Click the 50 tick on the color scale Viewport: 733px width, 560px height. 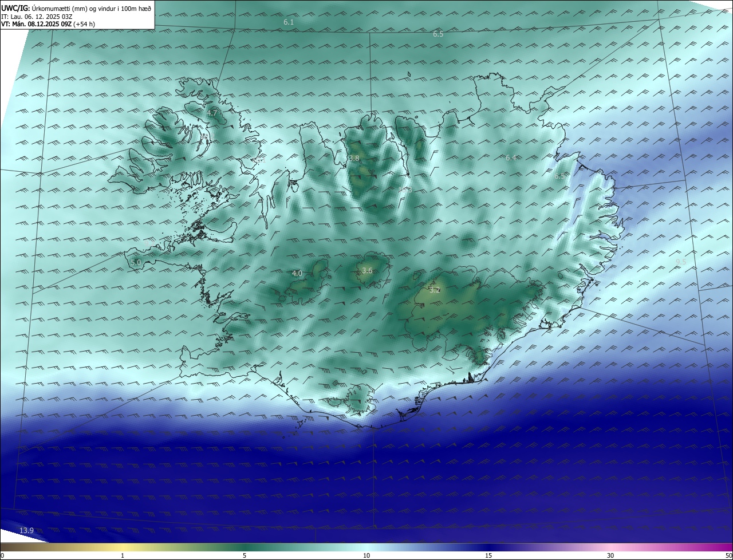(x=728, y=555)
